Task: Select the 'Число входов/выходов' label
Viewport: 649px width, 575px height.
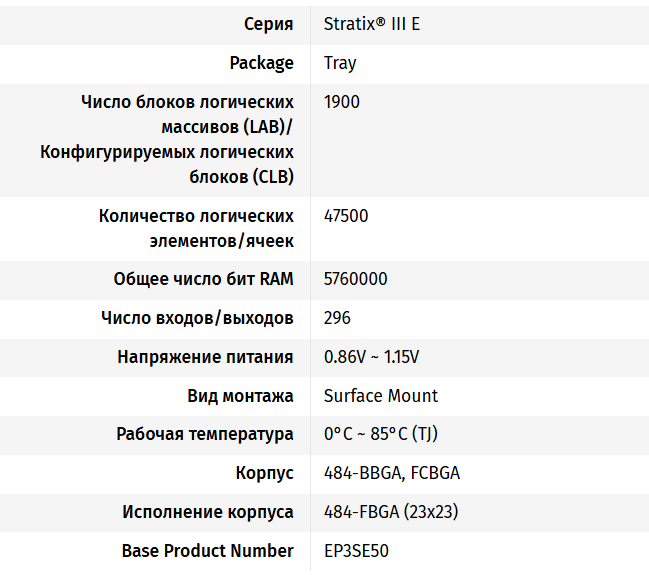Action: (197, 318)
